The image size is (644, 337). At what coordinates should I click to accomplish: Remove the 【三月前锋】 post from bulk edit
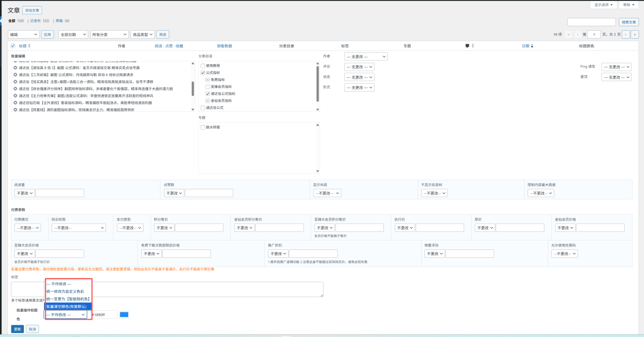(x=15, y=74)
